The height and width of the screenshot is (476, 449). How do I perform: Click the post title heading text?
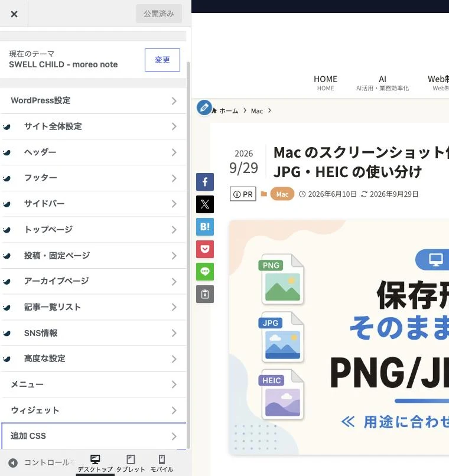[361, 162]
